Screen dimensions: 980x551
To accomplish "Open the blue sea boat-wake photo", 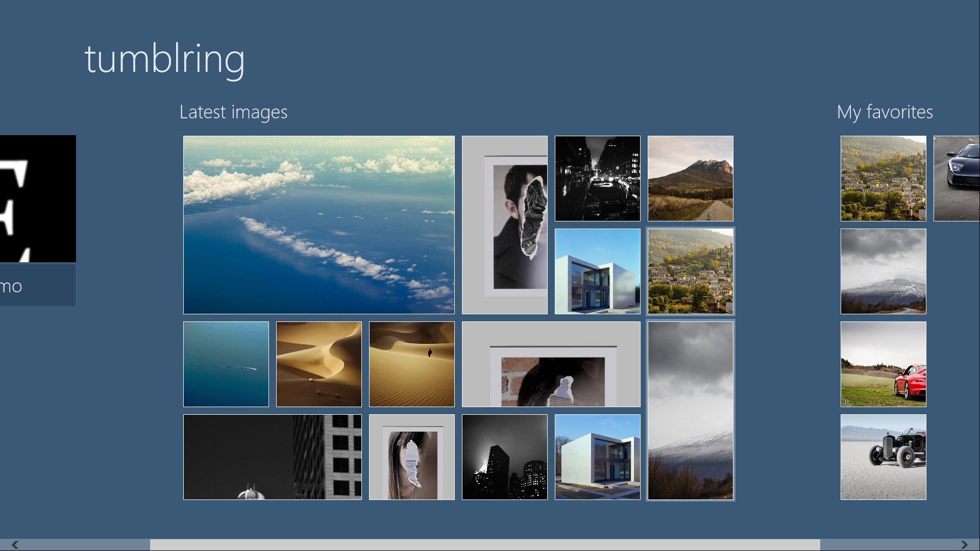I will 226,364.
